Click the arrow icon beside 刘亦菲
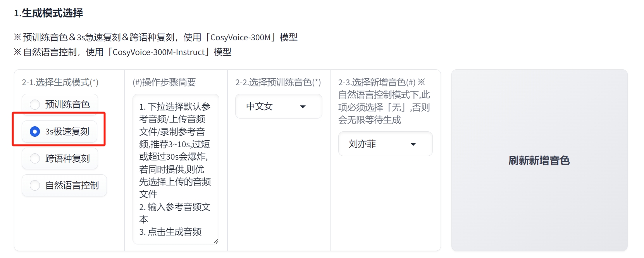 pos(413,144)
